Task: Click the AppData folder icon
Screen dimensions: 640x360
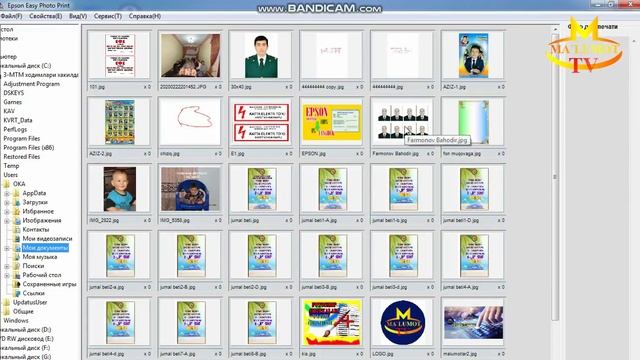Action: coord(16,193)
